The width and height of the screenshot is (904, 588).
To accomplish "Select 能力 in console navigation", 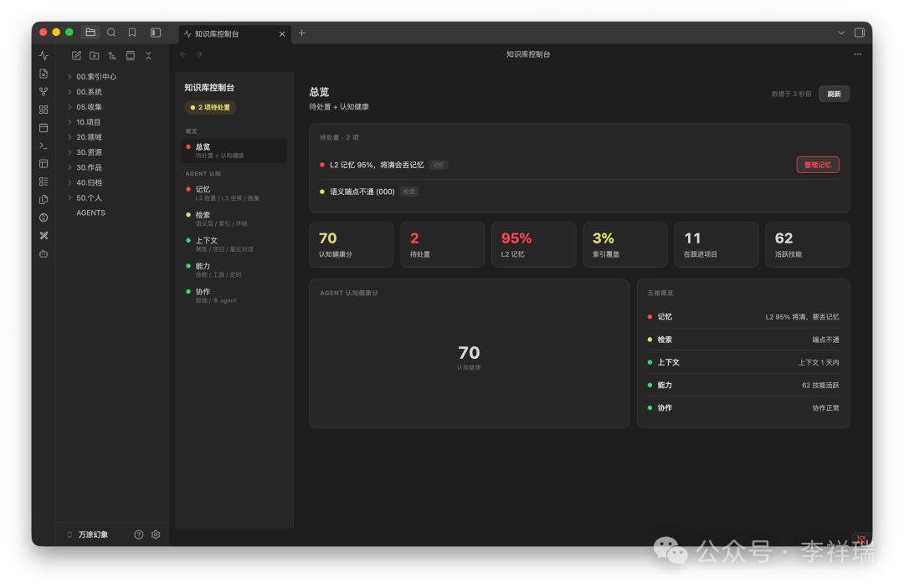I will coord(234,270).
